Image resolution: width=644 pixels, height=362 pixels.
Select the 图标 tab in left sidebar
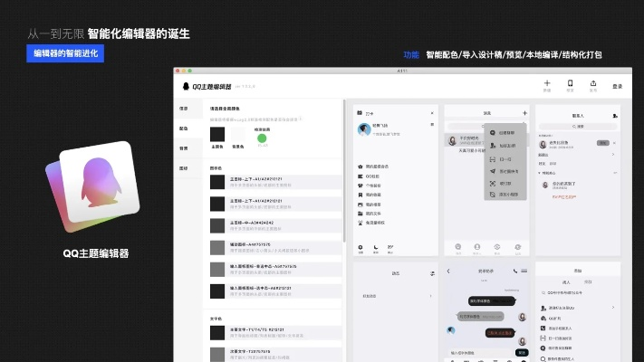[184, 168]
